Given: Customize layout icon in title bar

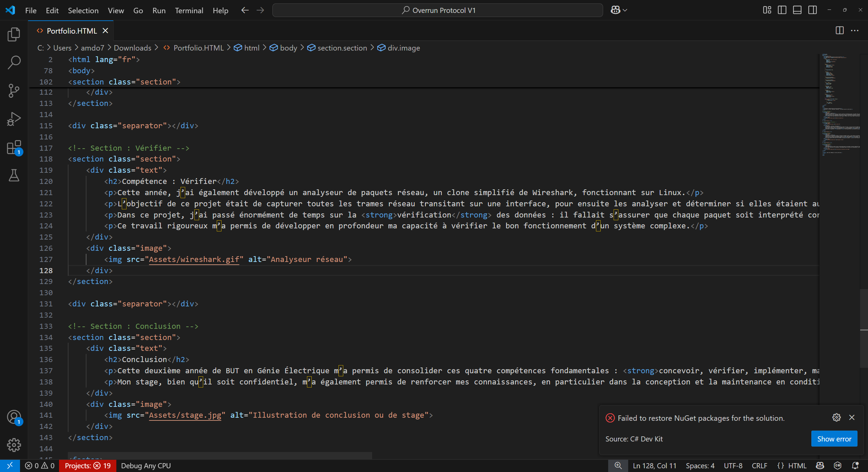Looking at the screenshot, I should [x=767, y=10].
